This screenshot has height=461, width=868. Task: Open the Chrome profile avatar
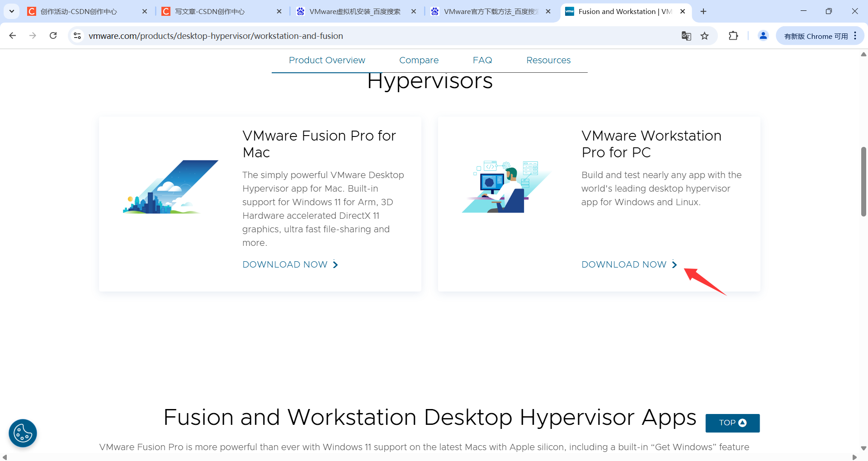[x=763, y=35]
